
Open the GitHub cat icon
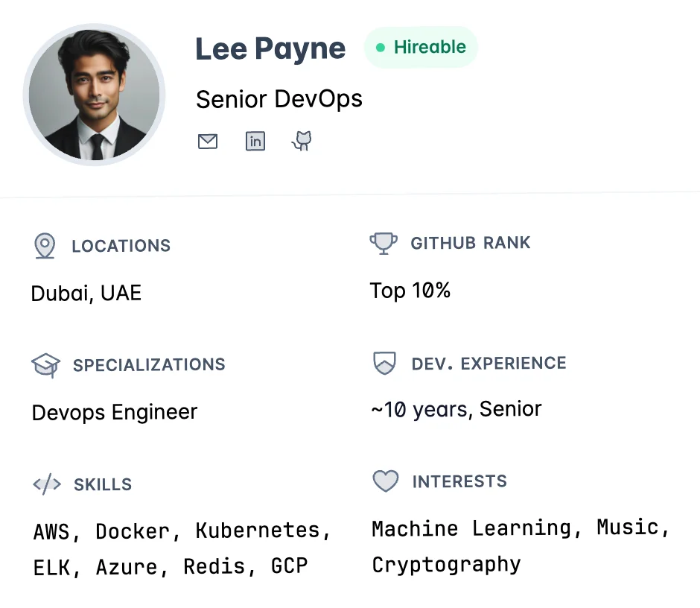(x=302, y=141)
